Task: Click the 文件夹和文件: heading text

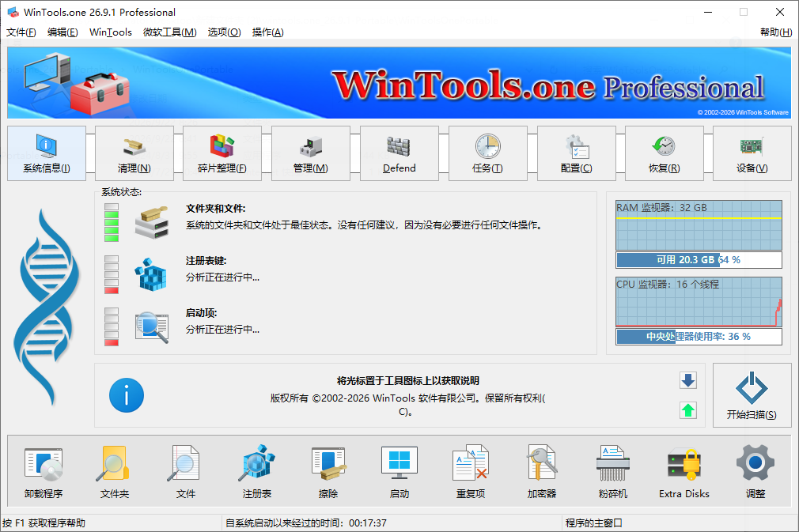Action: [215, 208]
